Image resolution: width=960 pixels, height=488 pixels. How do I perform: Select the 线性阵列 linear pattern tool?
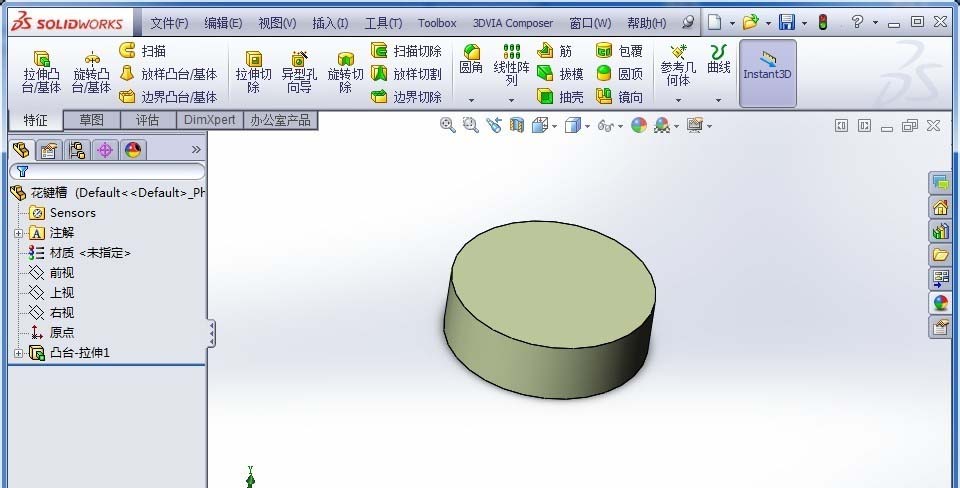511,65
